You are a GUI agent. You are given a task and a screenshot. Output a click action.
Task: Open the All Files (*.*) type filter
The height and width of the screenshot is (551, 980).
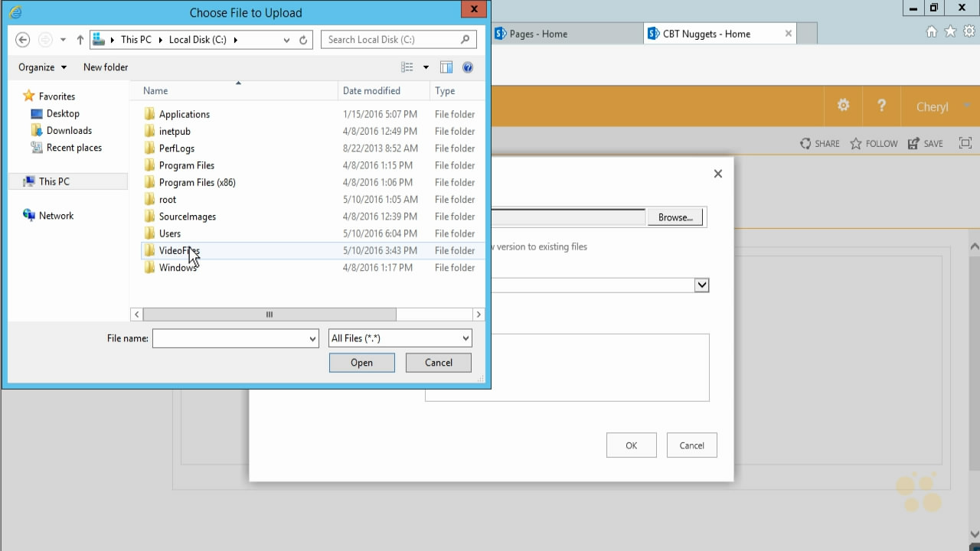pyautogui.click(x=400, y=338)
